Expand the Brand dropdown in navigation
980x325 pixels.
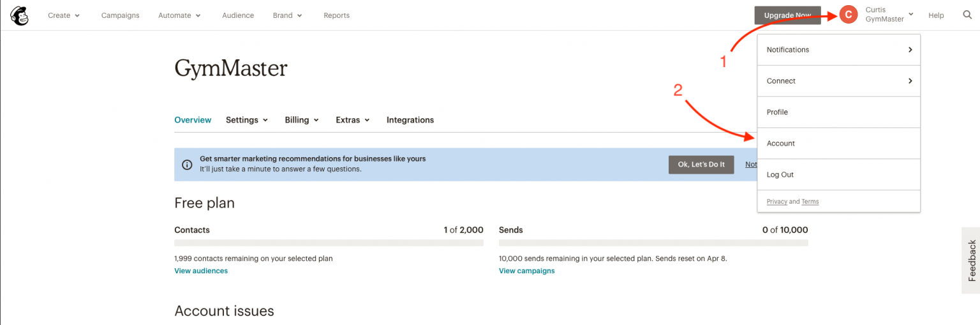pos(287,15)
